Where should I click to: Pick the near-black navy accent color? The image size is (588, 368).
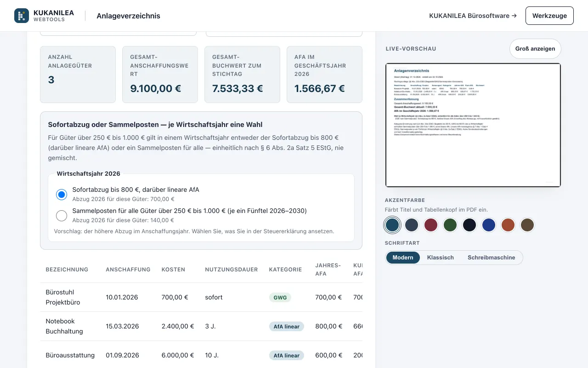tap(469, 225)
